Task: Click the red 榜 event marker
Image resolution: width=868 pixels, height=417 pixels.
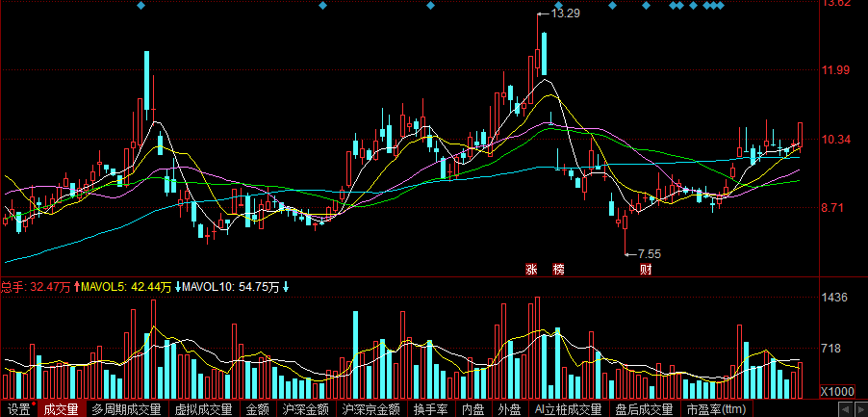Action: [558, 270]
